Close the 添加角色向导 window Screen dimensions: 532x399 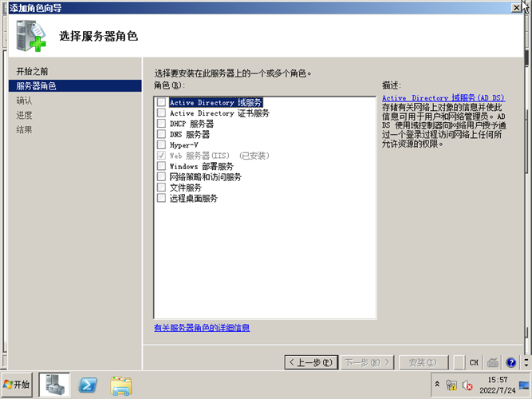(x=516, y=7)
